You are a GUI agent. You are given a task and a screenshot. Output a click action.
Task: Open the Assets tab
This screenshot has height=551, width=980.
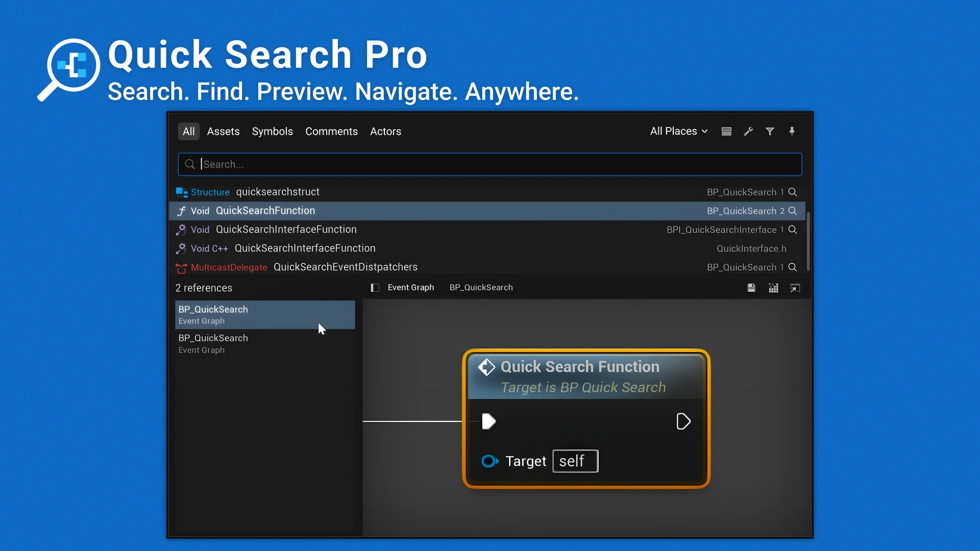click(x=223, y=131)
